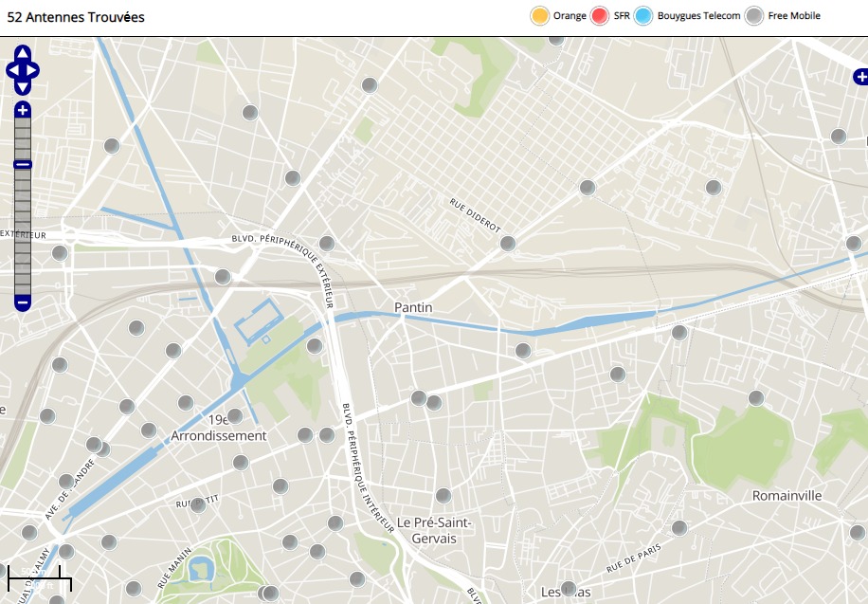Expand the layer switcher plus at right edge
Screen dimensions: 868x604
point(860,77)
